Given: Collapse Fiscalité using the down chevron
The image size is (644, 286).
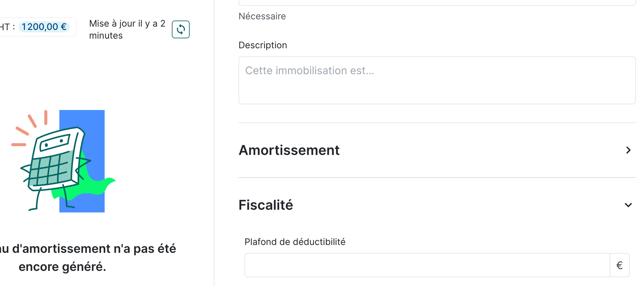Looking at the screenshot, I should (628, 205).
